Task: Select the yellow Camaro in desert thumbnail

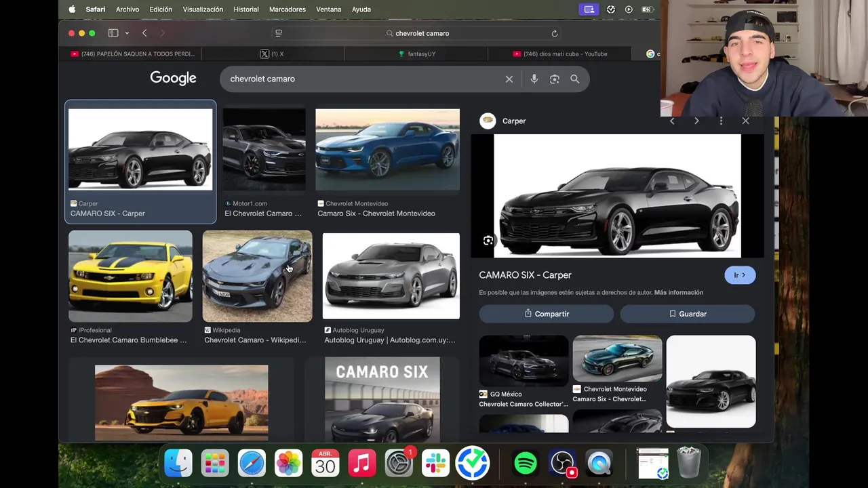Action: pos(182,403)
